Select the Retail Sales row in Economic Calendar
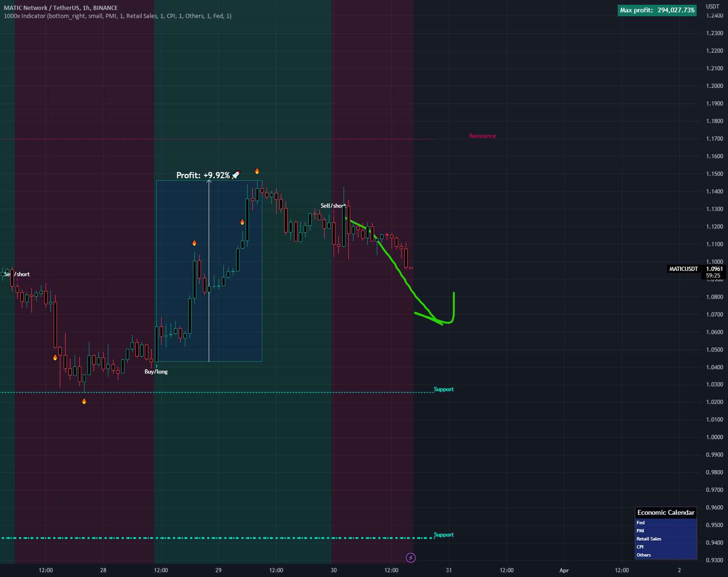Viewport: 728px width, 577px height. pos(666,539)
